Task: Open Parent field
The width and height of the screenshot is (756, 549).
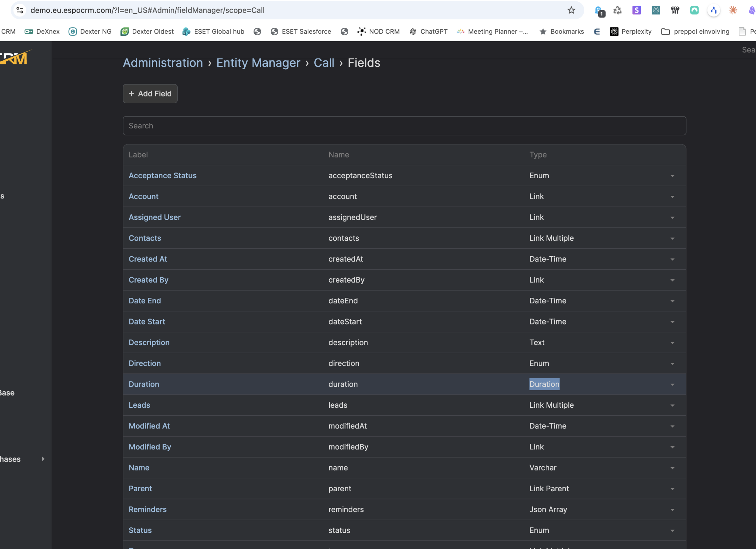Action: point(140,489)
